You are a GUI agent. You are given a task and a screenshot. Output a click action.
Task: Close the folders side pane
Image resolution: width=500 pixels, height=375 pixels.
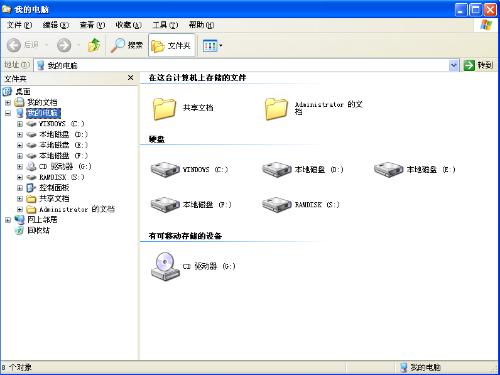(x=131, y=78)
